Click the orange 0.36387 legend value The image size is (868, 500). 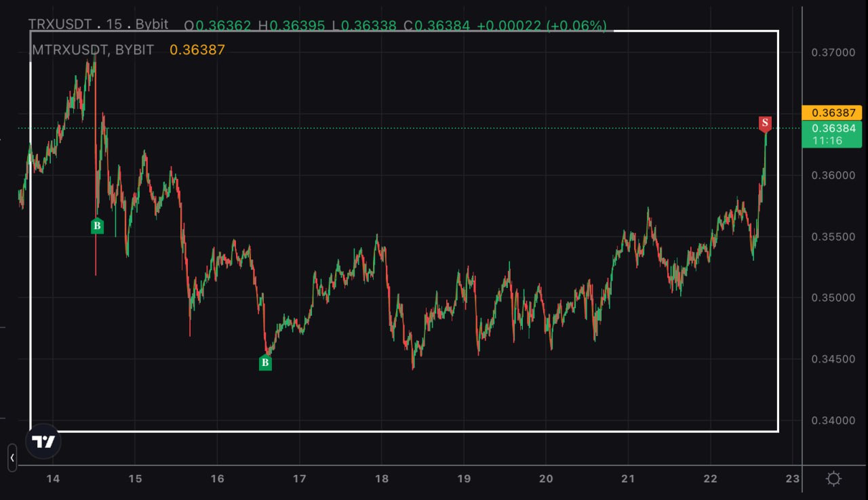point(197,49)
